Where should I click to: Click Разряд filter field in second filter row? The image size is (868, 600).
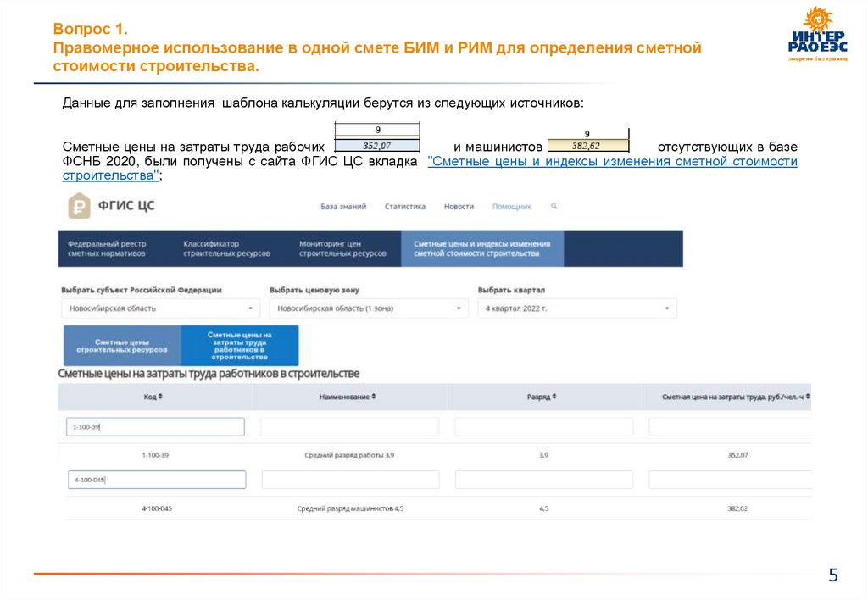544,480
